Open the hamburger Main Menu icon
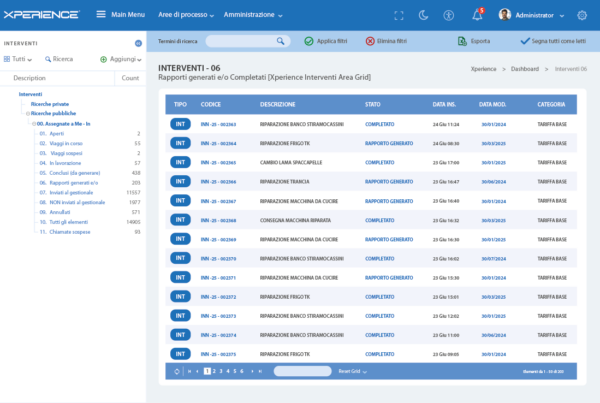 [100, 15]
